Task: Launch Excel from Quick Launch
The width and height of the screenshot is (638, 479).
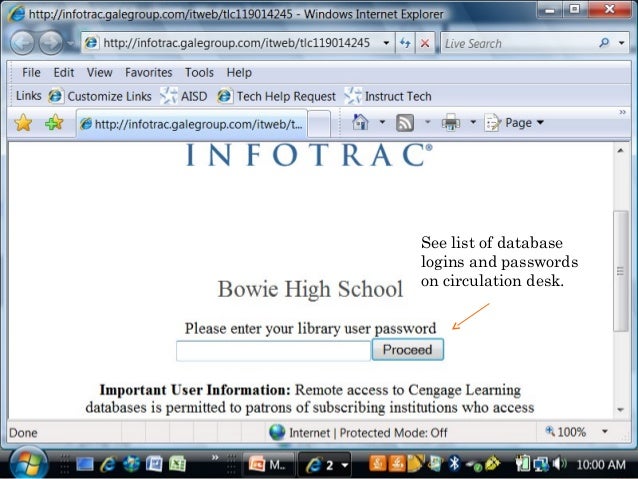Action: point(177,464)
